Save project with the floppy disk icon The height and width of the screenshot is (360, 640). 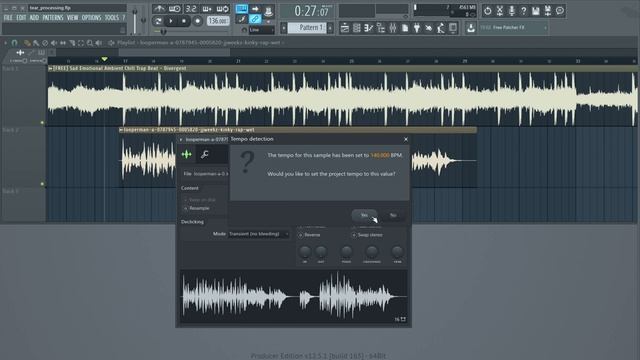click(536, 11)
